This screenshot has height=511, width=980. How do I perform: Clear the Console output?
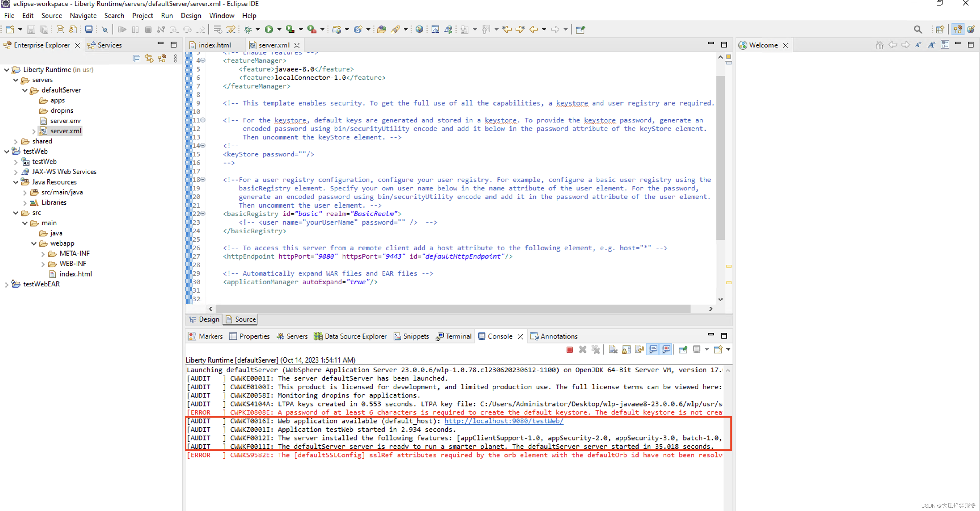(x=612, y=349)
